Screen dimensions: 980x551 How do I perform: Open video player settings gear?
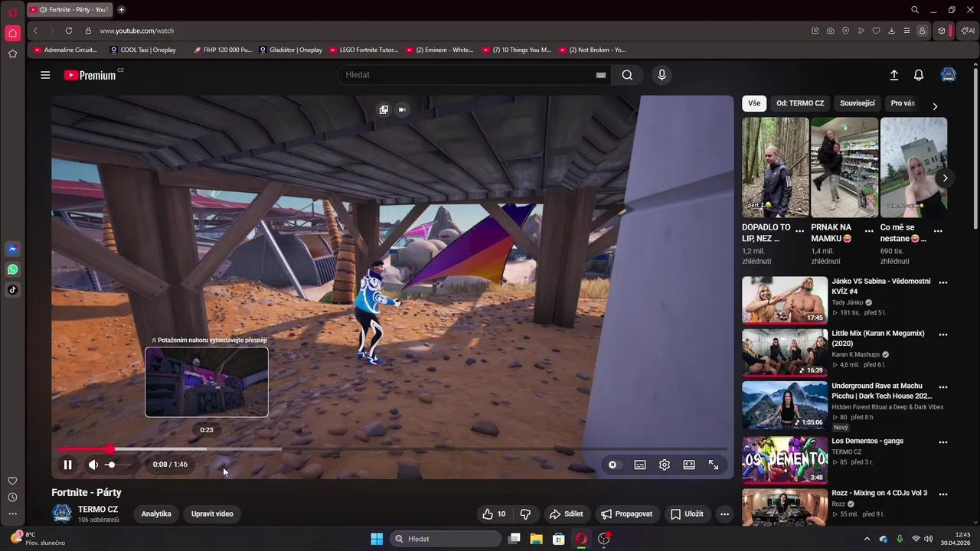[x=665, y=465]
